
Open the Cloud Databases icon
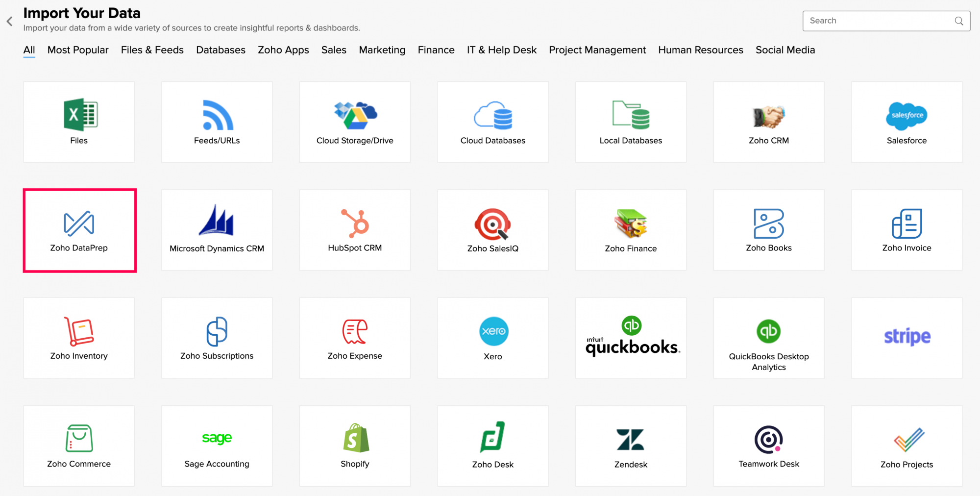coord(493,115)
